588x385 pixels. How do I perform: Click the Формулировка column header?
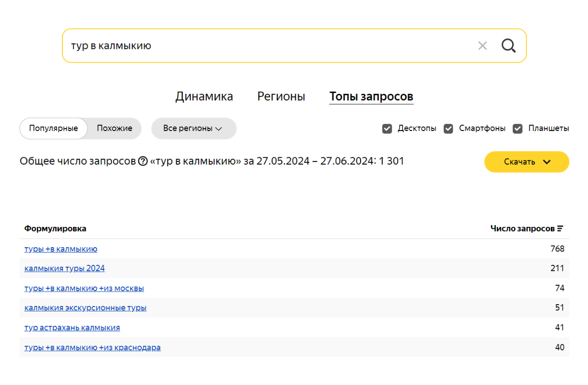[x=55, y=229]
